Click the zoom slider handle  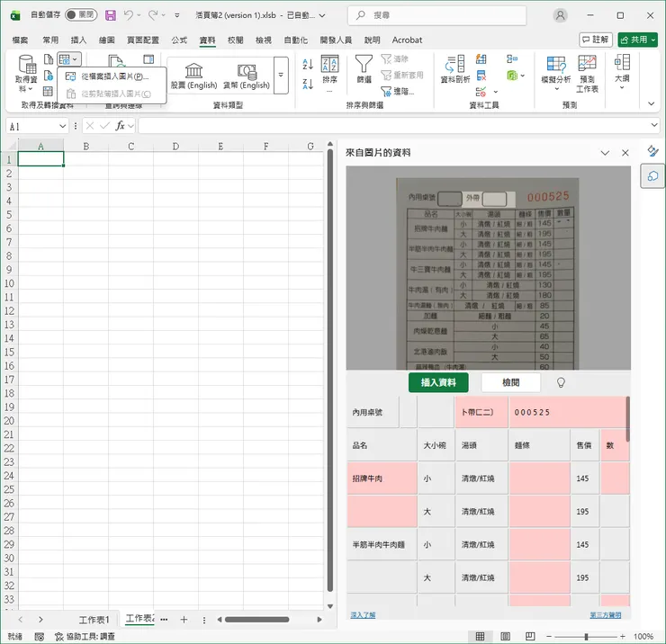[586, 637]
